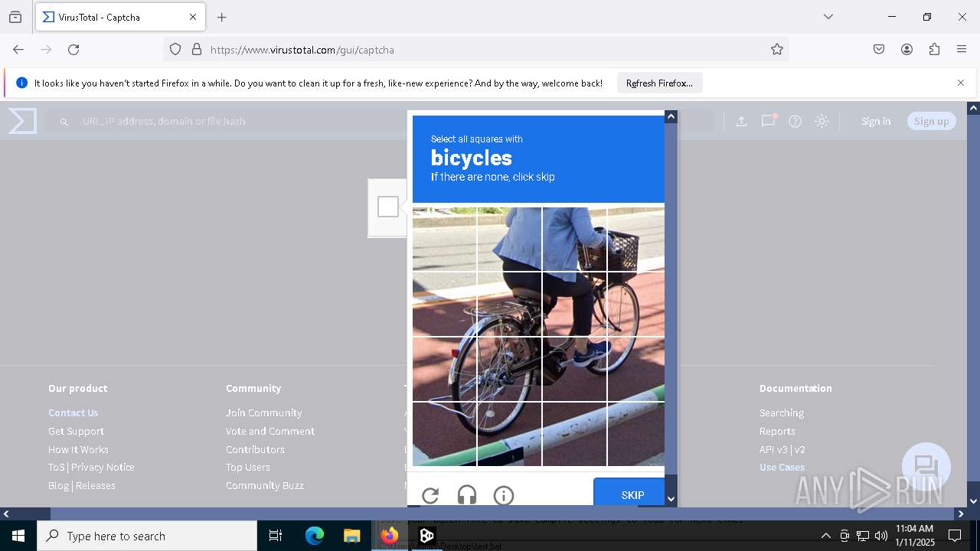Click Firefox icon on taskbar
Image resolution: width=980 pixels, height=551 pixels.
tap(390, 536)
